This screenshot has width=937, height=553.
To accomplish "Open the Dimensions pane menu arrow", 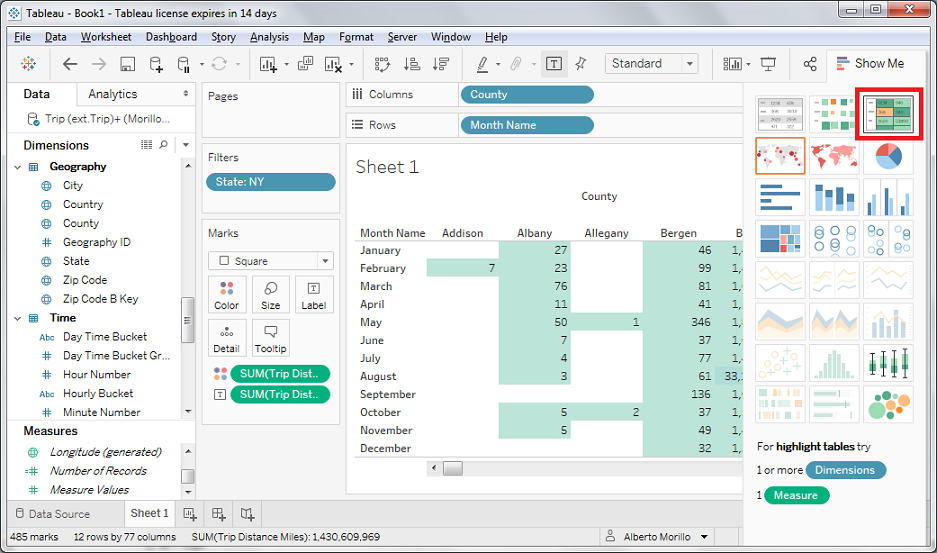I will tap(186, 145).
